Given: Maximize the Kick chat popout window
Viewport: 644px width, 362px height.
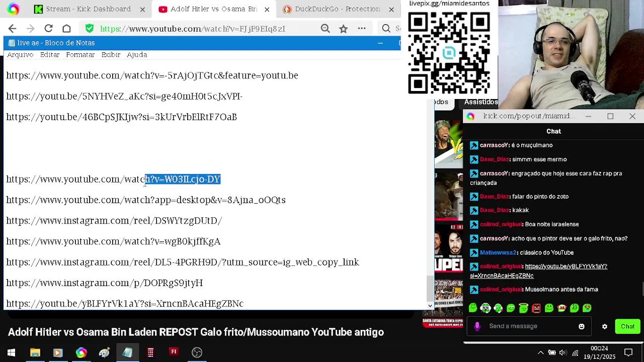Looking at the screenshot, I should (610, 116).
